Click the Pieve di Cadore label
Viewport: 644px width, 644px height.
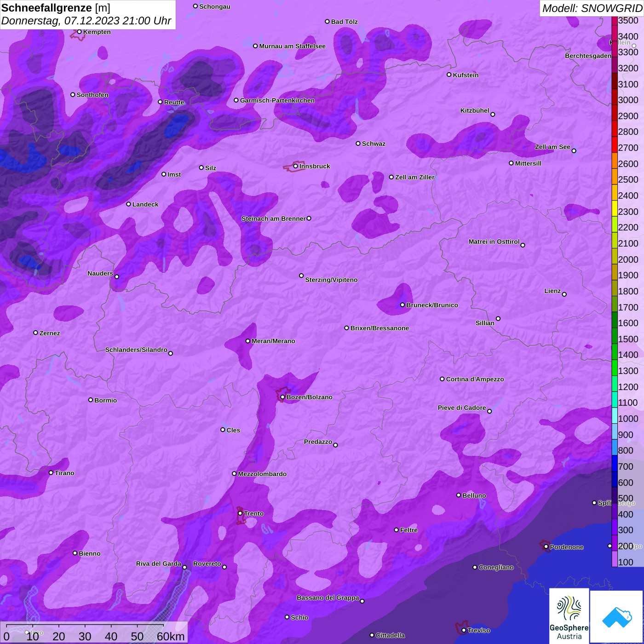[462, 408]
